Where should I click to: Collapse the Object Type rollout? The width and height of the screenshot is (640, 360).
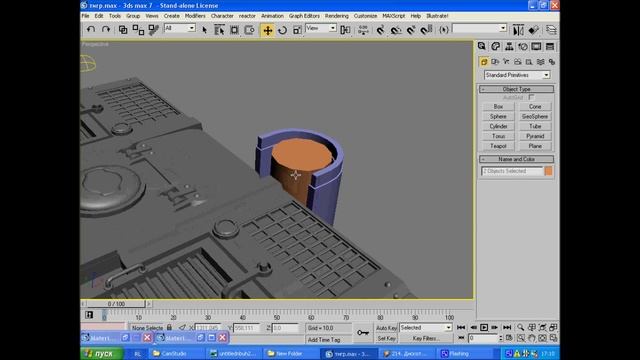click(x=517, y=89)
